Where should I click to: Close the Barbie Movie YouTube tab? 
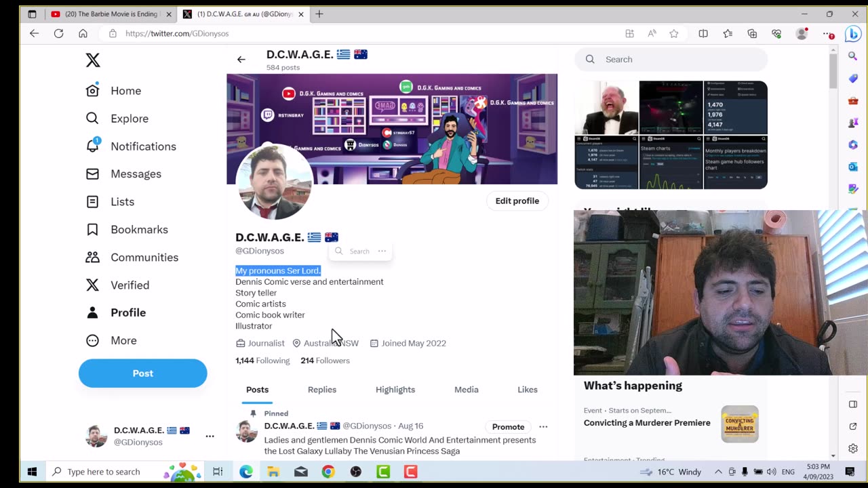(x=169, y=14)
